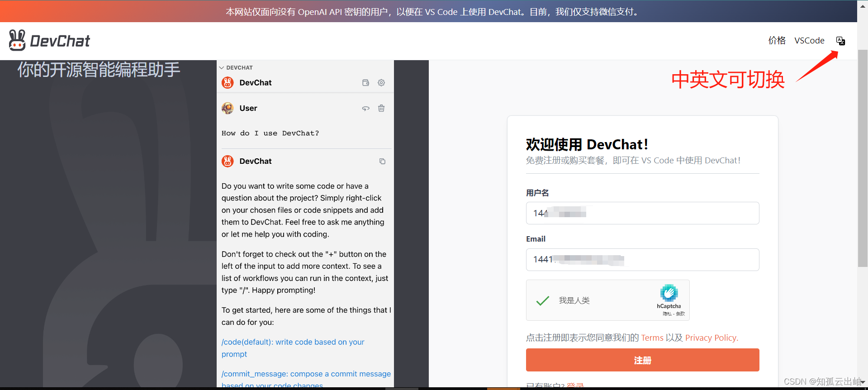Click the topic list icon beside gear

pyautogui.click(x=365, y=82)
